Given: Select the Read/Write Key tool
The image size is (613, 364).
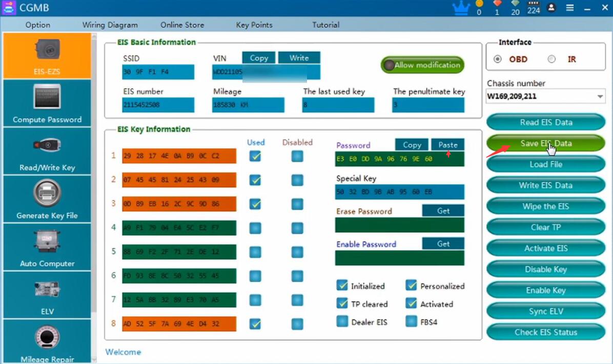Looking at the screenshot, I should tap(47, 152).
